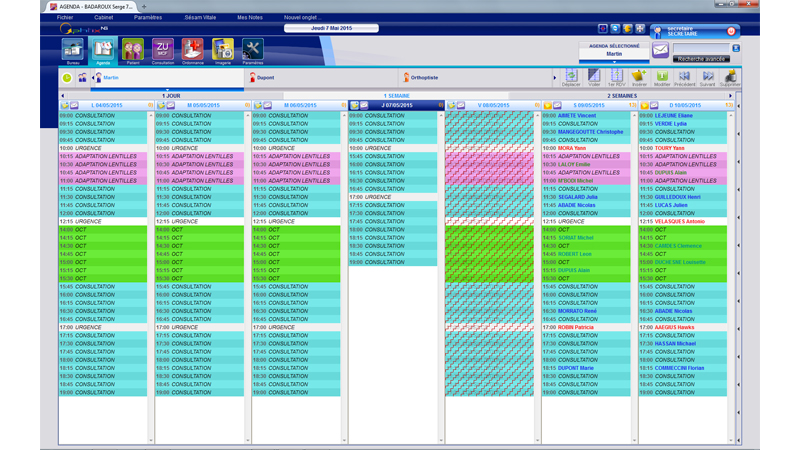Screen dimensions: 800x450
Task: Select appointment VELASQUES Antonio at 12:15
Action: point(683,221)
